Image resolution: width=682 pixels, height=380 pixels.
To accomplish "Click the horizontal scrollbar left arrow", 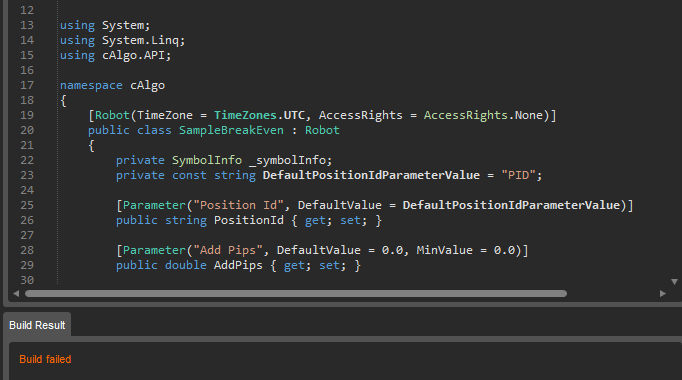I will coord(16,293).
